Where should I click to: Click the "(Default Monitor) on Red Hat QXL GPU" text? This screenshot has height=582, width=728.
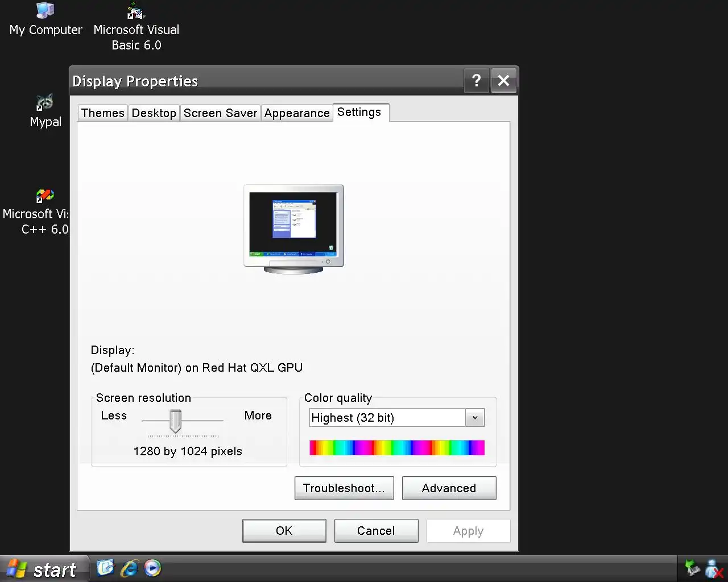pos(197,368)
